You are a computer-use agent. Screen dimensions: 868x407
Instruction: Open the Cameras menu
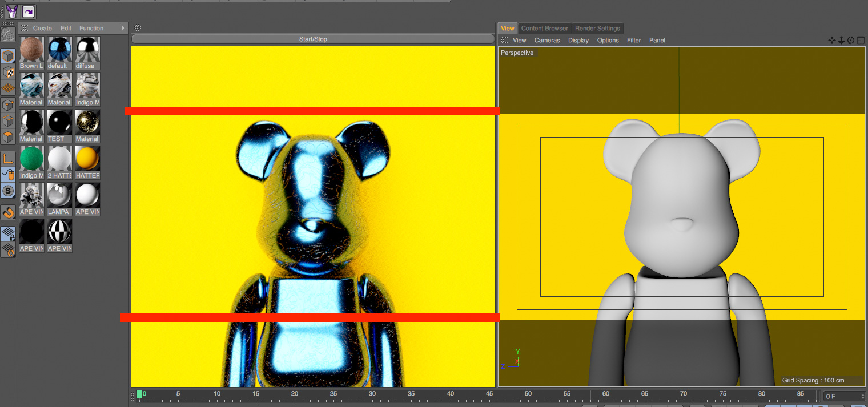tap(547, 40)
